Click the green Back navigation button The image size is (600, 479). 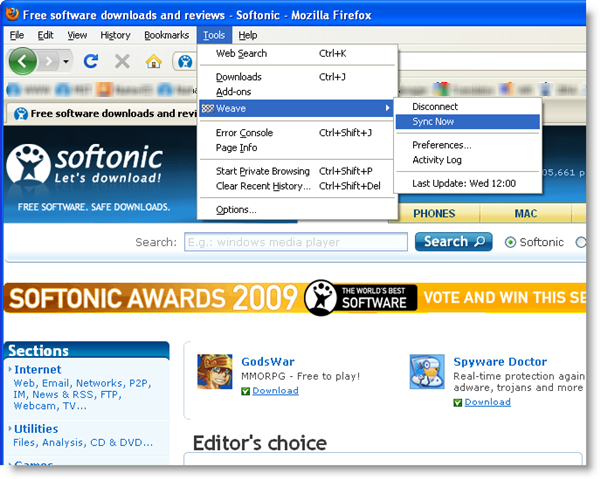(22, 61)
